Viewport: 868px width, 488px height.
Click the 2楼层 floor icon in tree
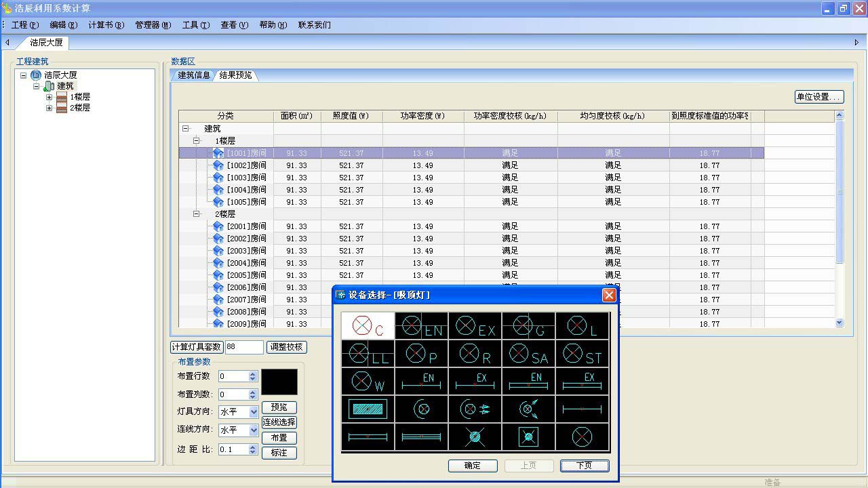click(x=62, y=108)
